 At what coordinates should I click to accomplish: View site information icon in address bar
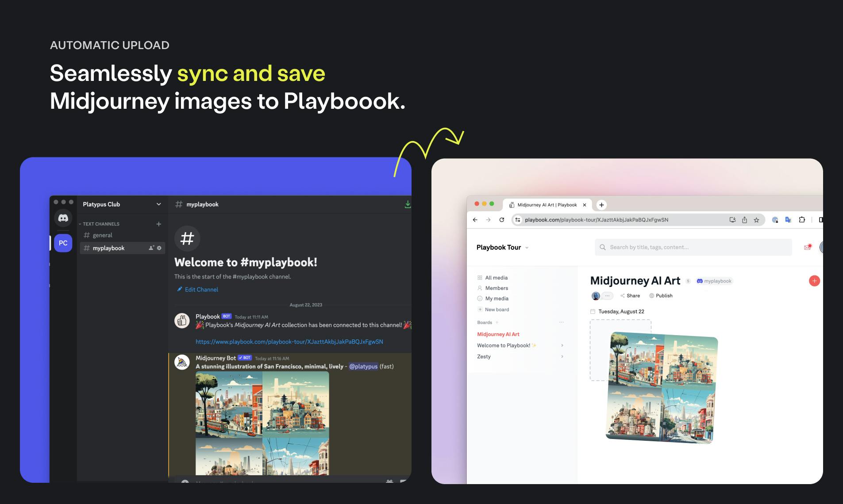(x=518, y=220)
